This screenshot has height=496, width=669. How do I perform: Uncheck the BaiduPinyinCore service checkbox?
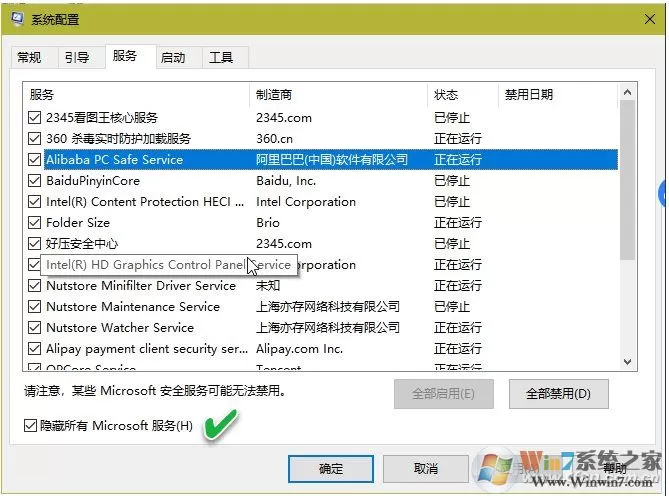[x=34, y=180]
